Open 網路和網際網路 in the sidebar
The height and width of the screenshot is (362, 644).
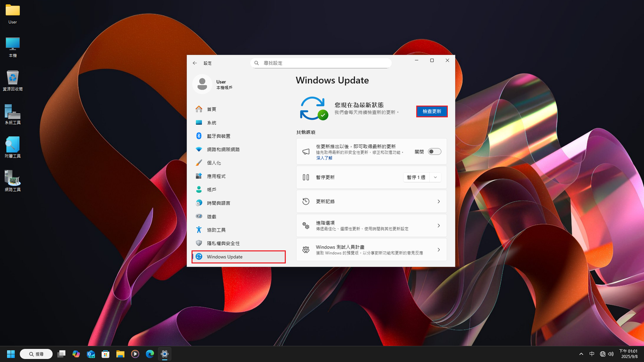tap(238, 149)
